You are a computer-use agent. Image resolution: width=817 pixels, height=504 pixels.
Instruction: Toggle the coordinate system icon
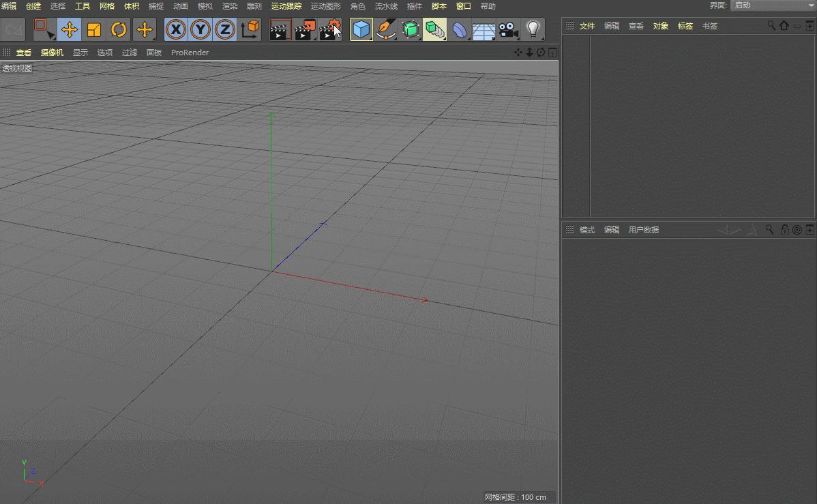(x=250, y=30)
